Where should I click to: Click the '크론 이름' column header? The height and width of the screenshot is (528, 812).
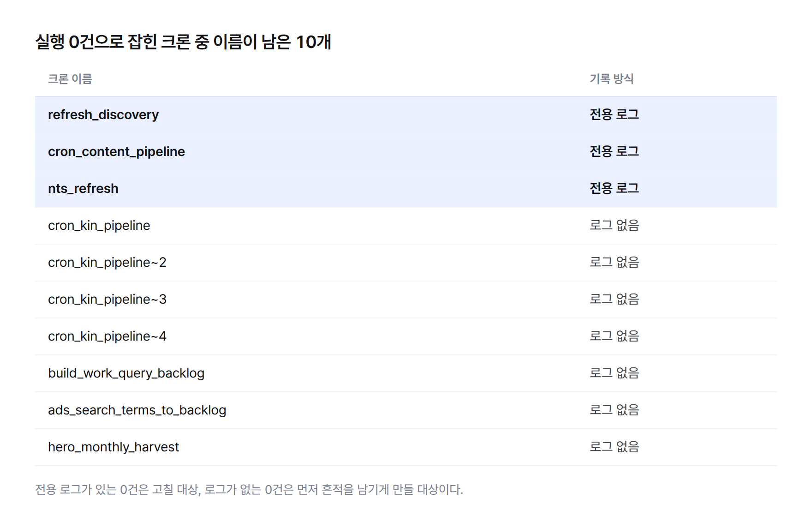click(70, 79)
